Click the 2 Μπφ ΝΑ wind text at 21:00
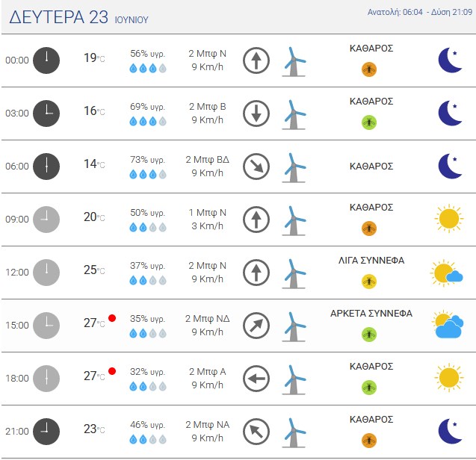Screen dimensions: 476x460 pos(207,424)
